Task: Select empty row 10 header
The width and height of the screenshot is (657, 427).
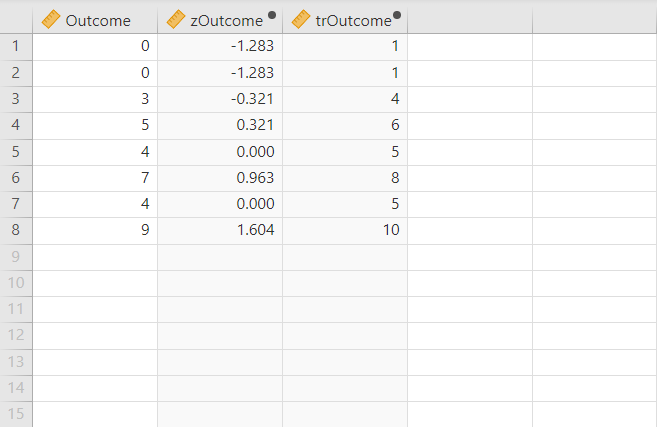Action: [16, 283]
